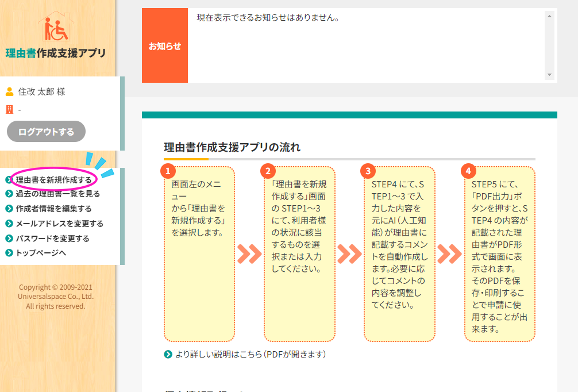Select 作成者情報を編集する in the sidebar
The height and width of the screenshot is (392, 578).
[x=53, y=209]
